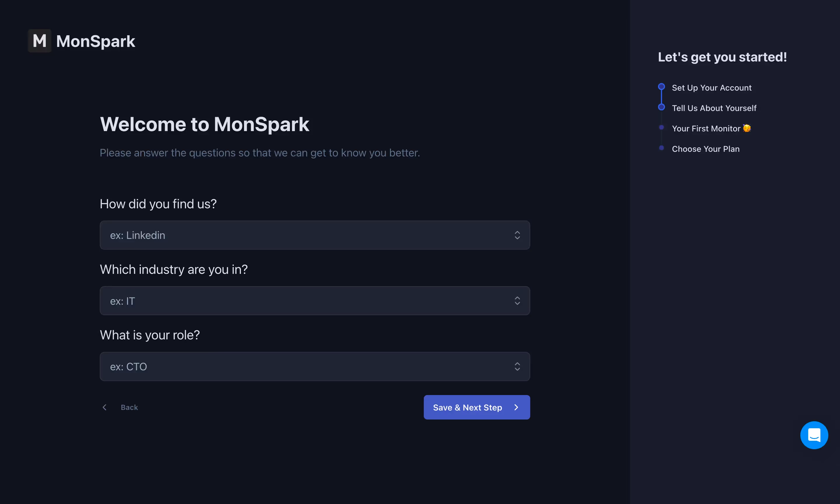Click the vertical progress line between steps
840x504 pixels.
point(661,96)
